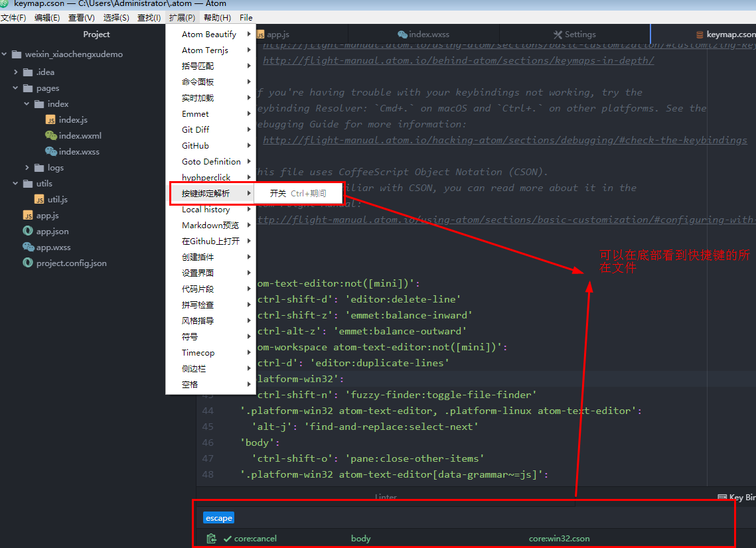Open the 查找(I) menu

pyautogui.click(x=149, y=17)
